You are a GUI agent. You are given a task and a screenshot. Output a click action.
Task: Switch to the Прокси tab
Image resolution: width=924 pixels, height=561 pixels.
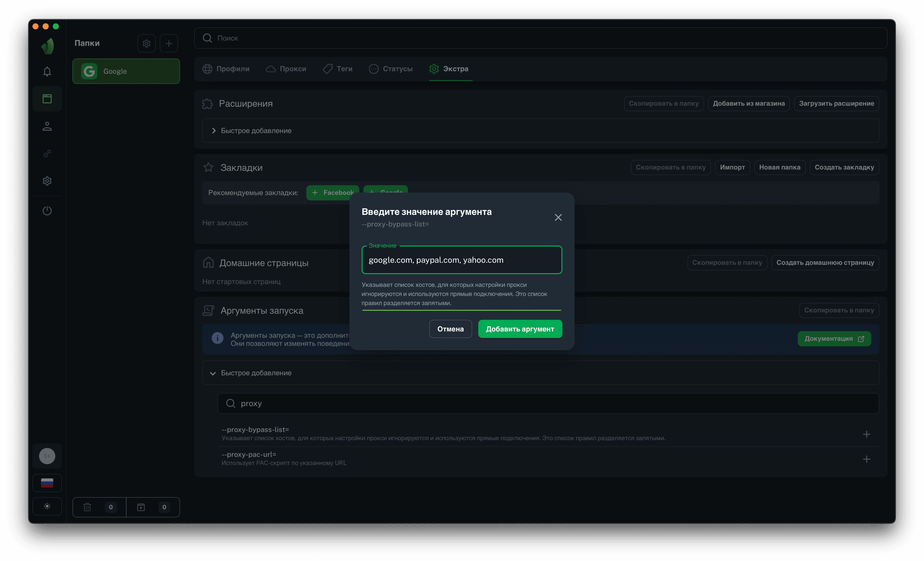[x=286, y=69]
